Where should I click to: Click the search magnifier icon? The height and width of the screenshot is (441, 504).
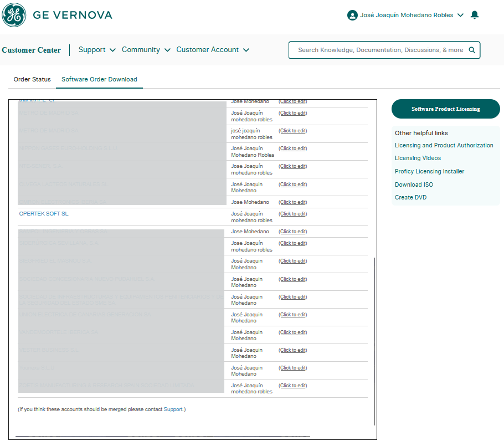[472, 50]
